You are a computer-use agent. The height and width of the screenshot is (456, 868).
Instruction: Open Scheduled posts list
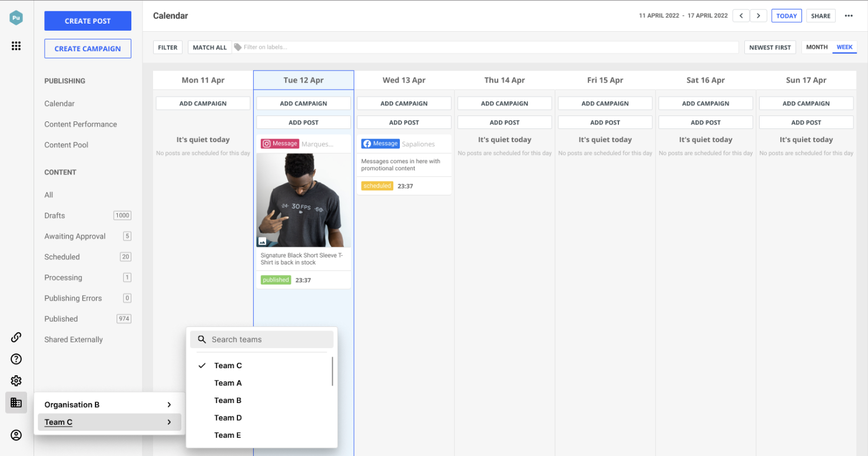(88, 257)
